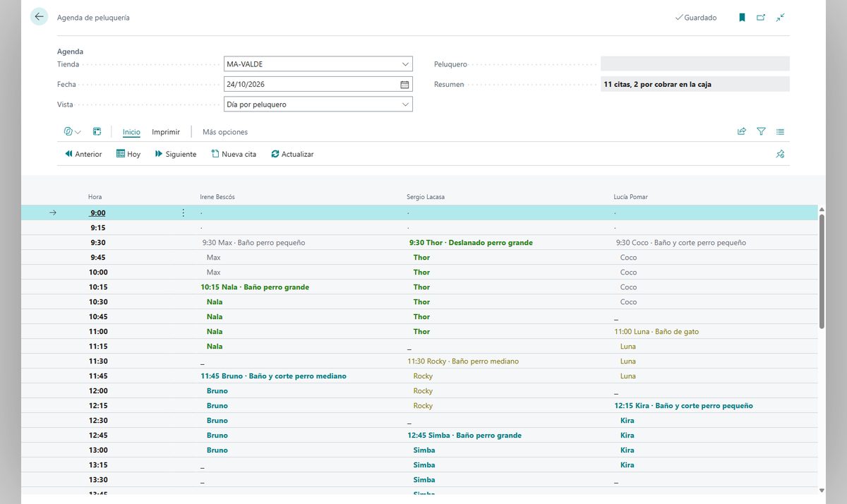Switch to the Imprimir tab
847x504 pixels.
tap(166, 132)
